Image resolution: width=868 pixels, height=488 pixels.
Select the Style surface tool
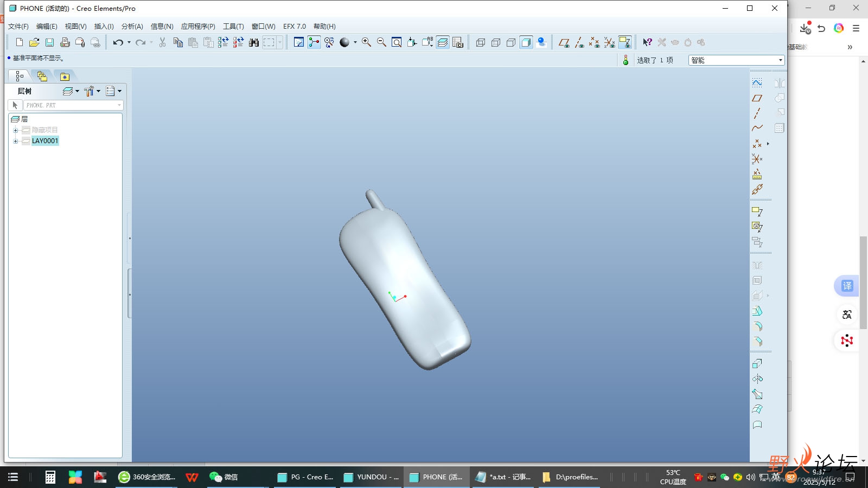coord(757,425)
